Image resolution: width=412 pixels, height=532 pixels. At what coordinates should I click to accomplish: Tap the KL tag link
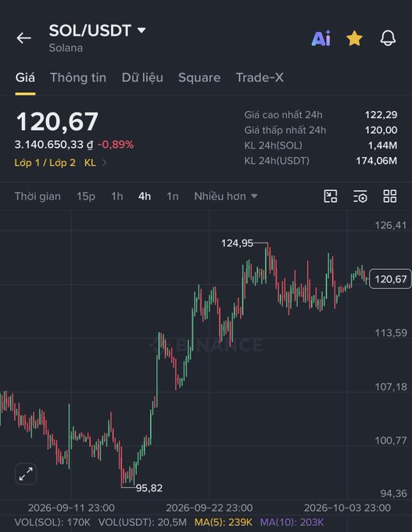pyautogui.click(x=90, y=163)
